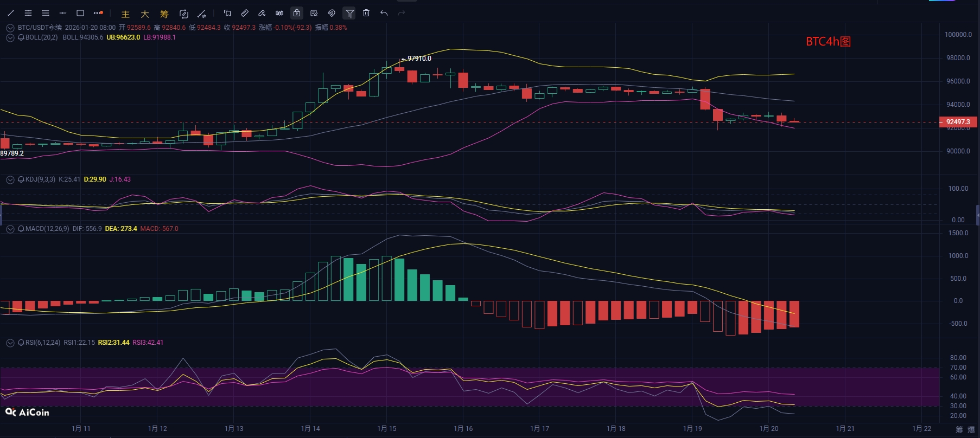Expand the BTC/USDT symbol info chevron
980x438 pixels.
click(10, 28)
